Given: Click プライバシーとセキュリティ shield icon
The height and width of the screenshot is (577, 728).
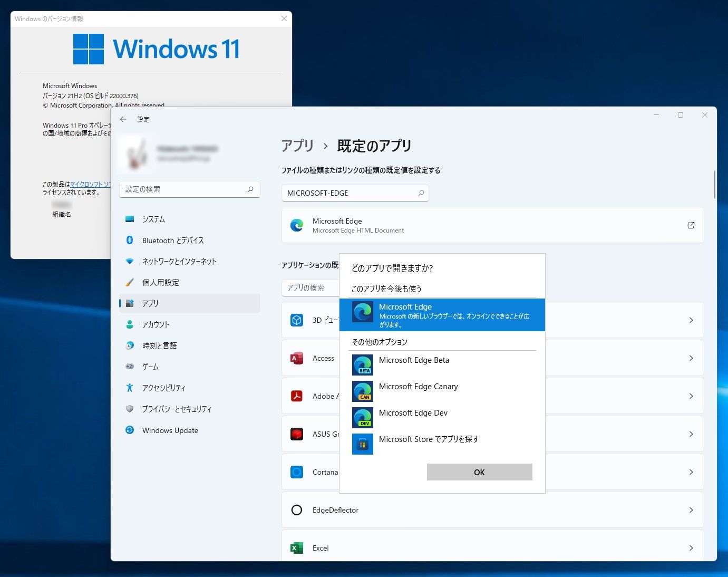Looking at the screenshot, I should click(x=130, y=409).
